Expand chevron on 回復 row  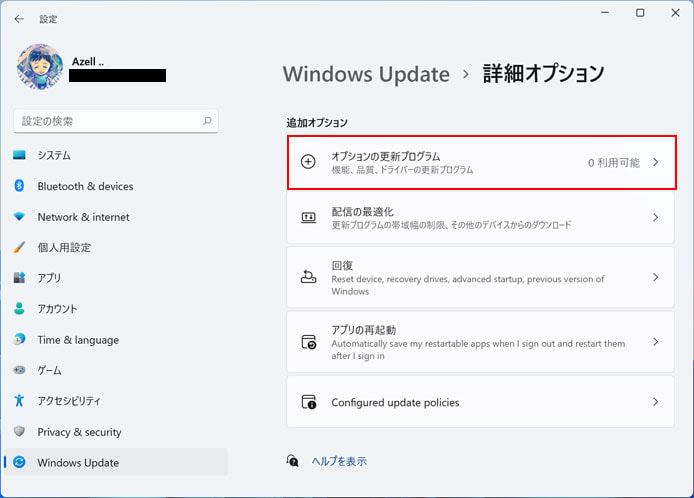pyautogui.click(x=655, y=277)
